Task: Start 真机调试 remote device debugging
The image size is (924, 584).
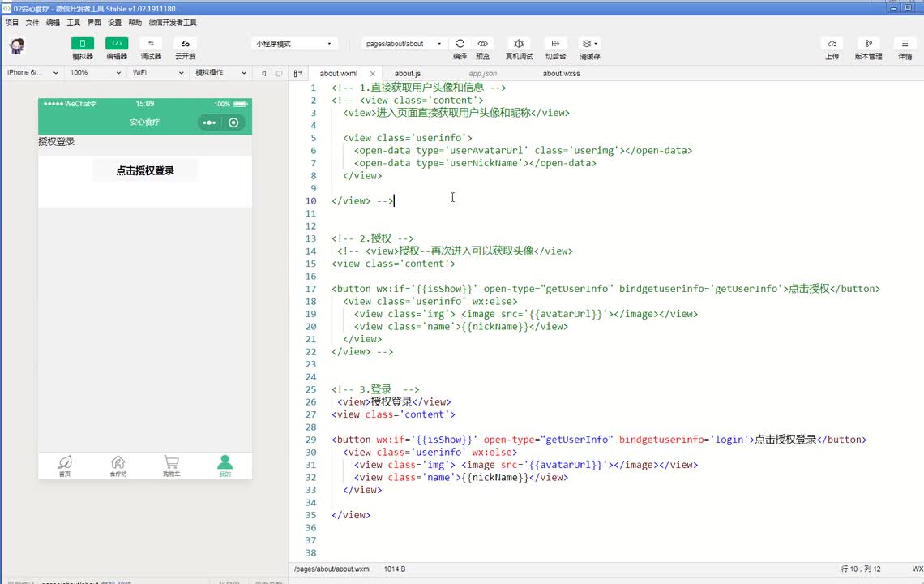Action: click(x=519, y=44)
